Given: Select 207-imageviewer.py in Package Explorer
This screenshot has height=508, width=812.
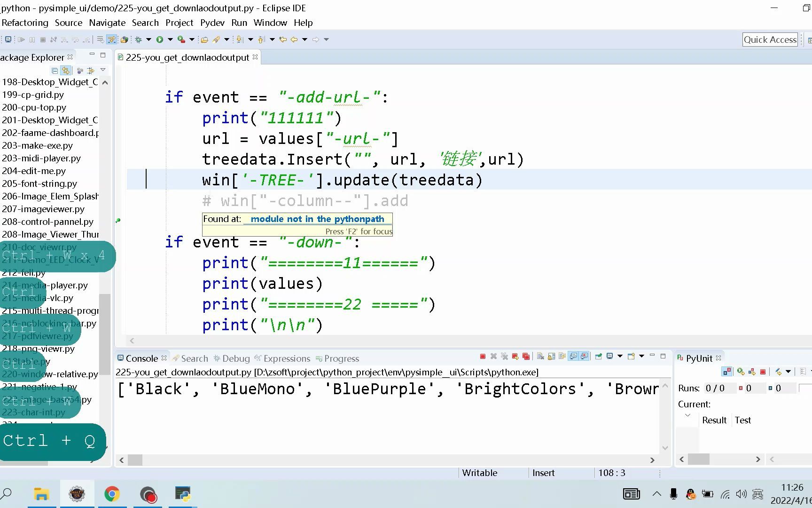Looking at the screenshot, I should click(43, 209).
